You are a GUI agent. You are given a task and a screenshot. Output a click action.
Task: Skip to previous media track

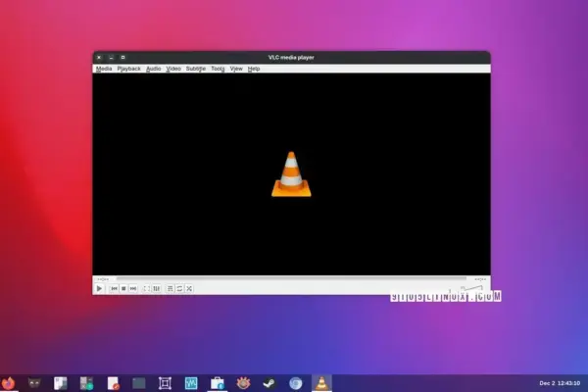(114, 288)
